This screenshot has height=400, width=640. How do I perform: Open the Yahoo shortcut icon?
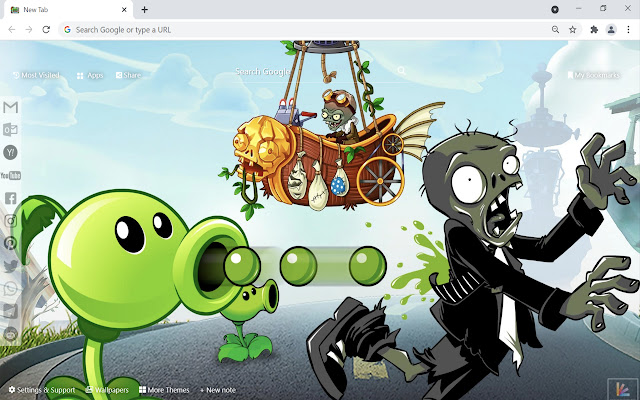pos(11,153)
